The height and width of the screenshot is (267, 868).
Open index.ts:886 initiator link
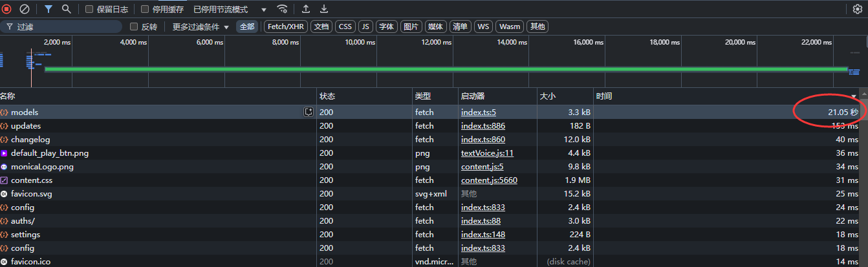pos(483,126)
